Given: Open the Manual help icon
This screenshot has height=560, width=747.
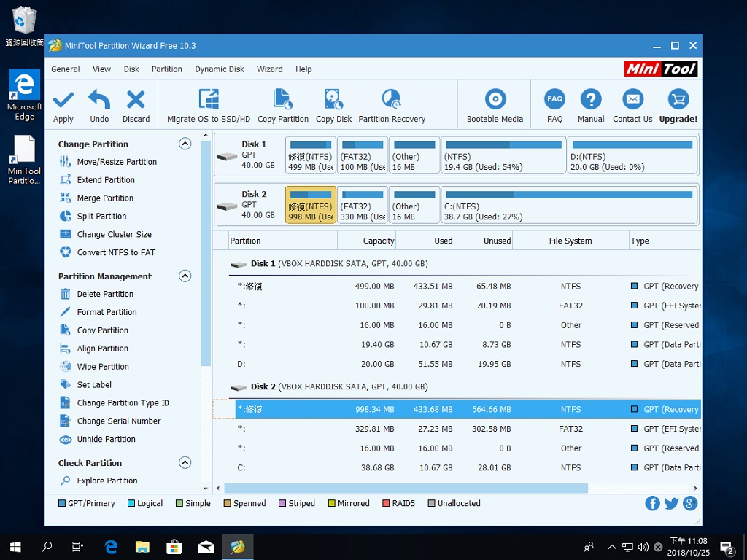Looking at the screenshot, I should click(591, 99).
